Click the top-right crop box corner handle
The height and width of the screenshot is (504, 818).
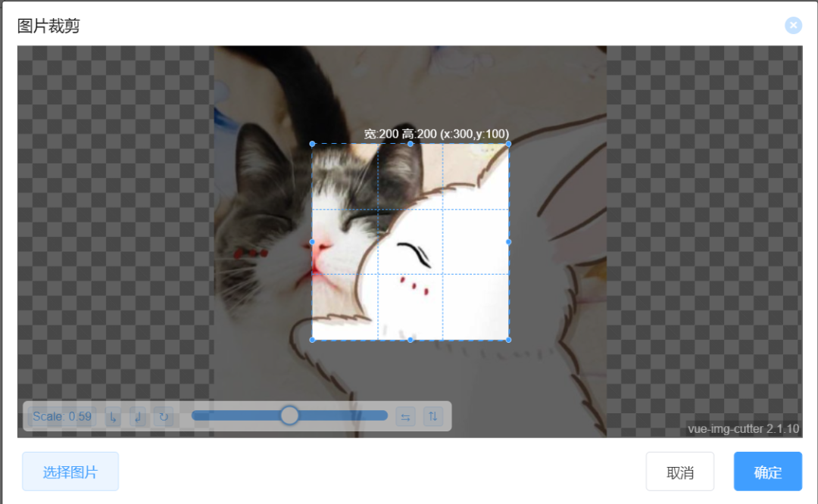point(508,144)
